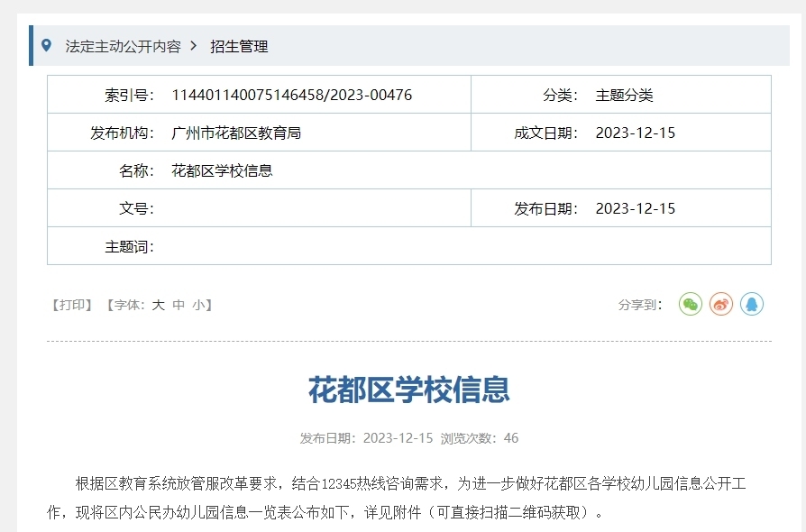
Task: Select the index number 114401140075146458/2023-00476
Action: [291, 95]
